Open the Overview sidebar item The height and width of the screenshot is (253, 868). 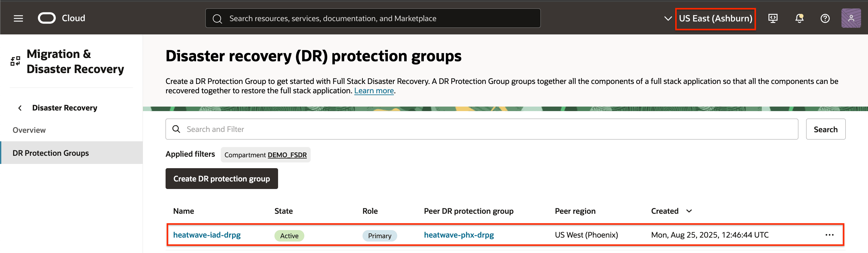29,130
